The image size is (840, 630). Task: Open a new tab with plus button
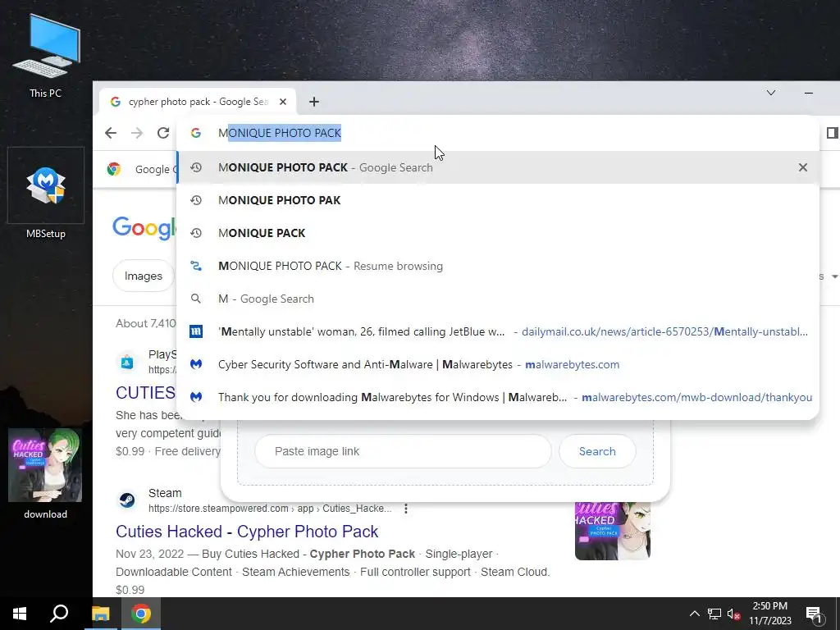click(314, 102)
